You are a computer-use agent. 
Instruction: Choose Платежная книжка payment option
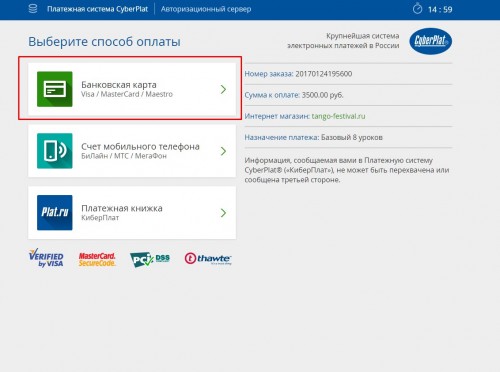132,213
